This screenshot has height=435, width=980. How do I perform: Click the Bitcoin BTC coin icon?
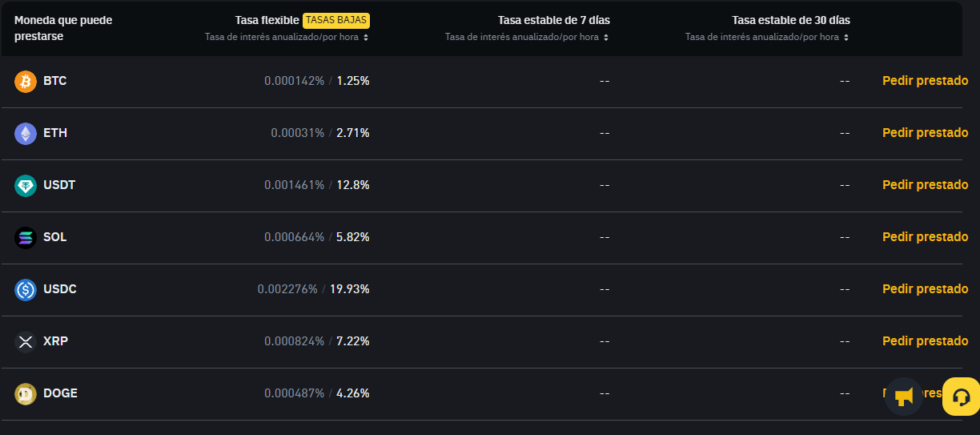[26, 81]
